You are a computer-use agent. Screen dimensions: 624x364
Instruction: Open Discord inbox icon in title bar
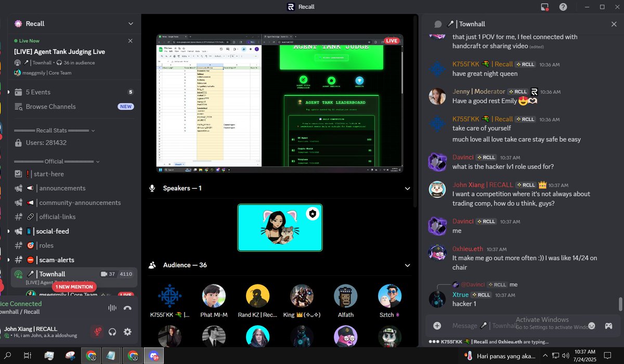coord(544,7)
